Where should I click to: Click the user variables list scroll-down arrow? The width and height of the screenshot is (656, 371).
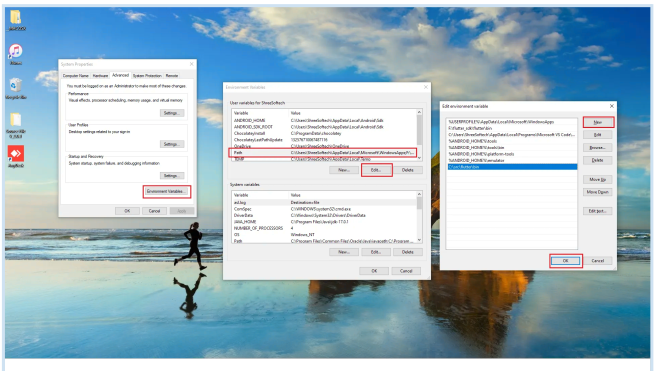pyautogui.click(x=419, y=158)
